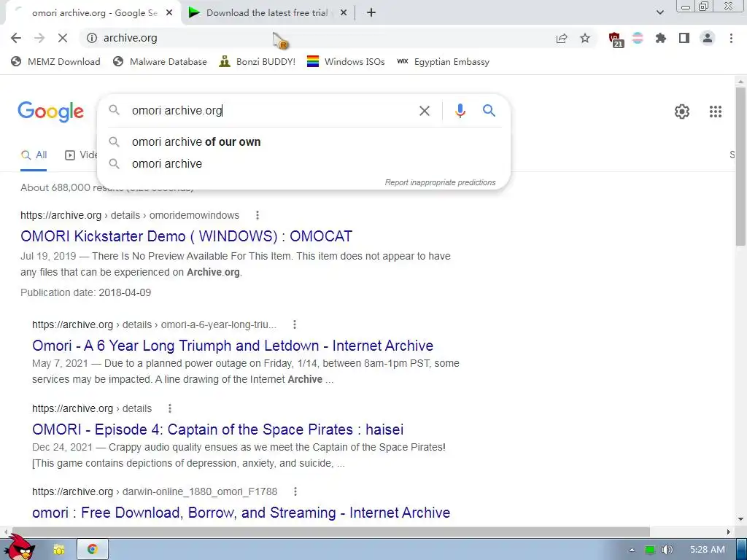Open Windows ISOs bookmark
This screenshot has height=560, width=747.
[x=346, y=61]
